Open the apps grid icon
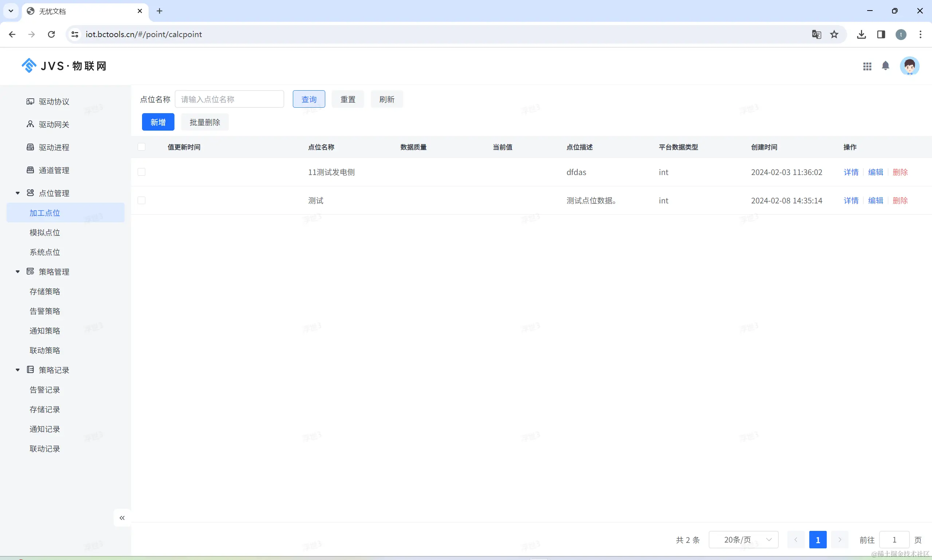 click(867, 67)
